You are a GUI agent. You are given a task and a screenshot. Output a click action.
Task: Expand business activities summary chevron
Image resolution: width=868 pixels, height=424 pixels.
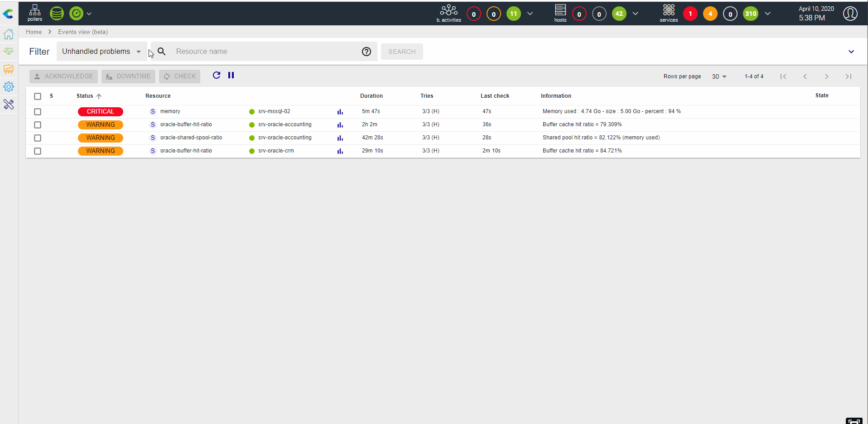tap(530, 14)
